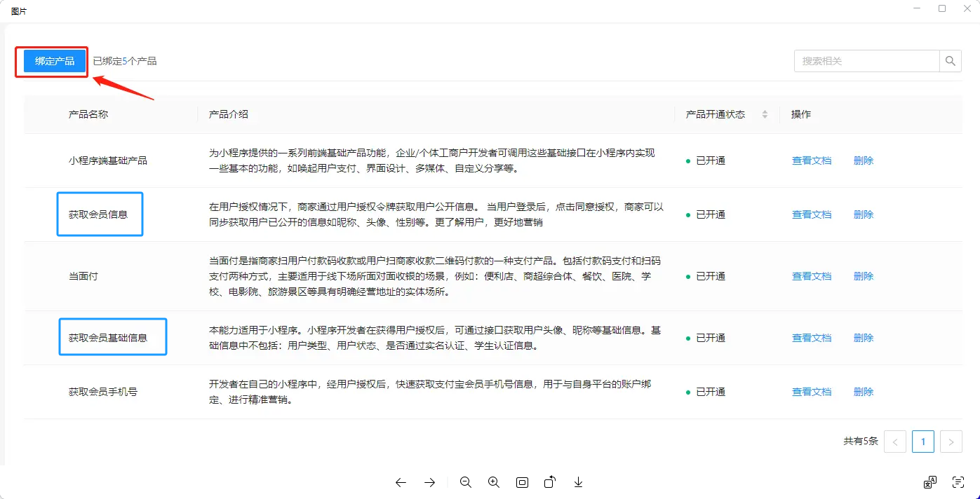Click the 搜索相关 search field
Viewport: 980px width, 499px height.
866,61
